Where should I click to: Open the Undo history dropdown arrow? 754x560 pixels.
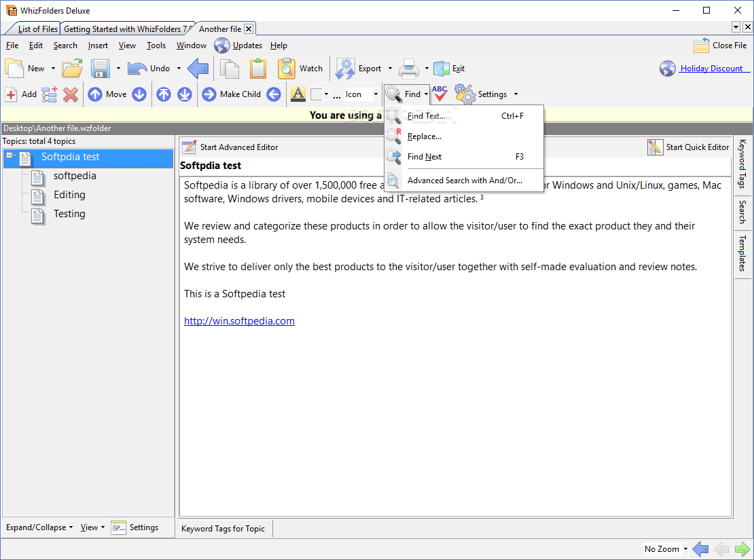[179, 69]
